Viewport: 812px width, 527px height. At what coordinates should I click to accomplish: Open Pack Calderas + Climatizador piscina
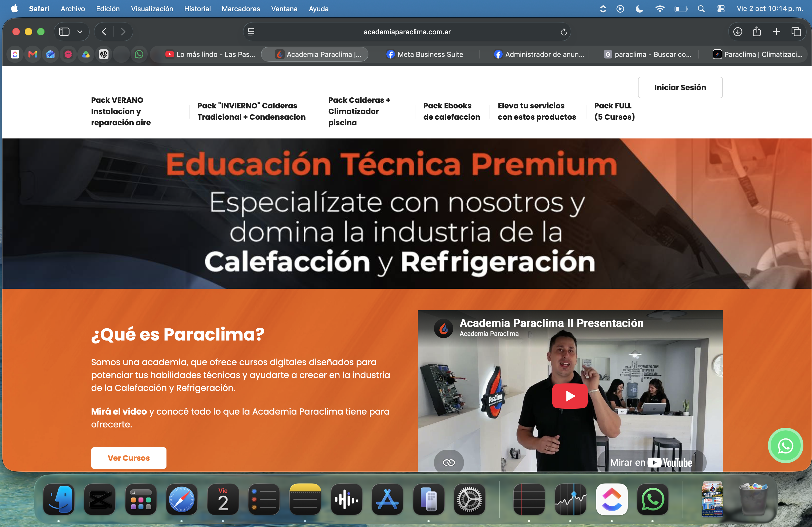(x=359, y=111)
